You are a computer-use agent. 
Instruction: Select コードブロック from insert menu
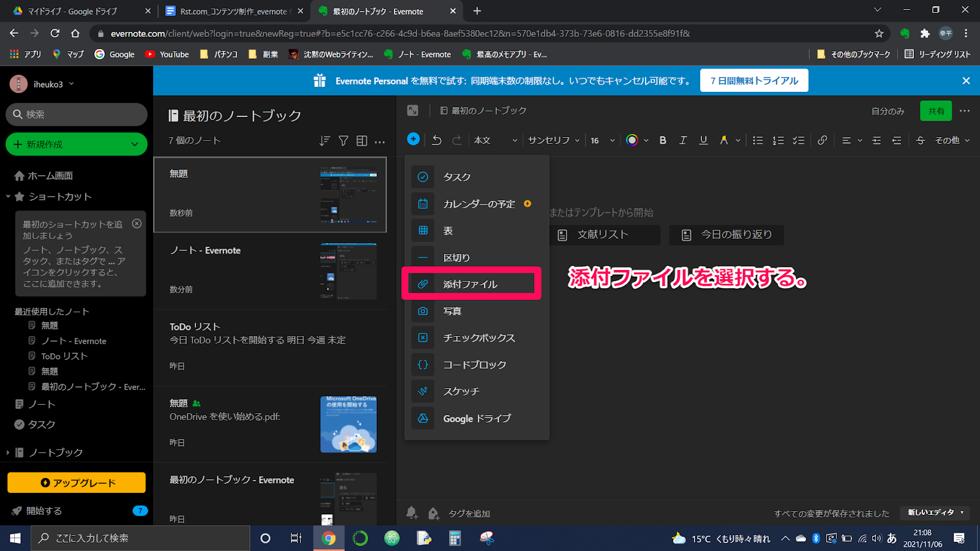477,365
